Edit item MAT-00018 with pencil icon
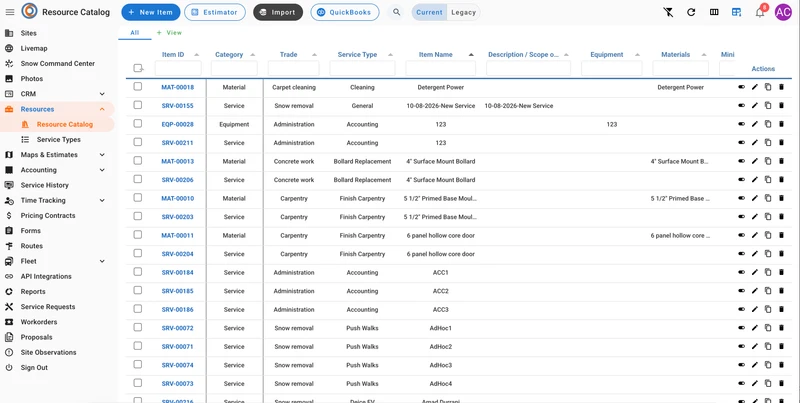Image resolution: width=800 pixels, height=403 pixels. (x=755, y=87)
